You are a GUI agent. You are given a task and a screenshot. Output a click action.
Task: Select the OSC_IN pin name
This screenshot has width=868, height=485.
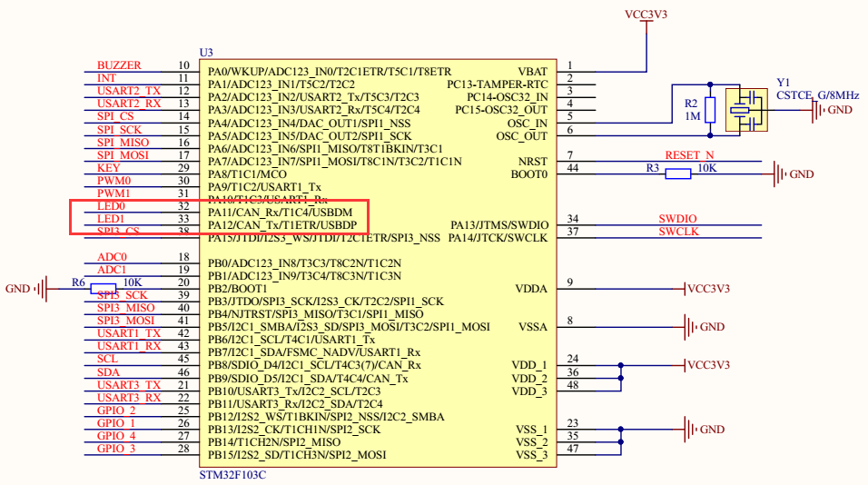tap(528, 124)
